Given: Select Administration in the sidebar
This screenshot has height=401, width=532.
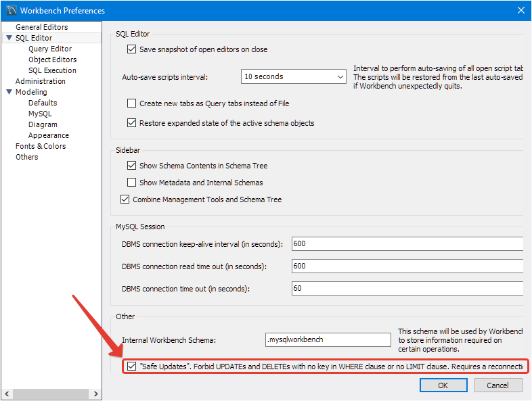Looking at the screenshot, I should point(41,81).
